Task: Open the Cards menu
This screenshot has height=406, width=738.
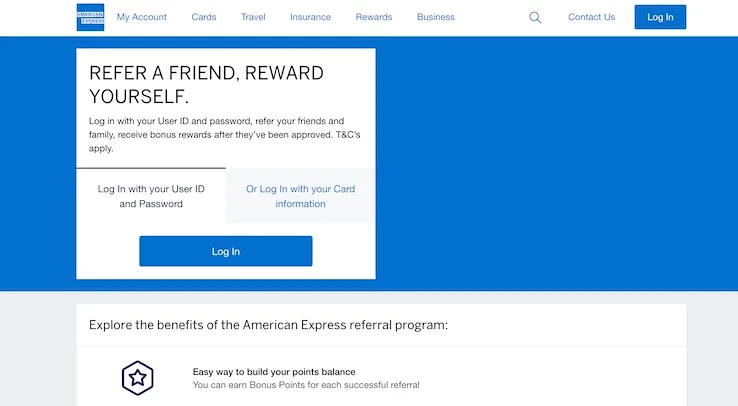Action: coord(204,17)
